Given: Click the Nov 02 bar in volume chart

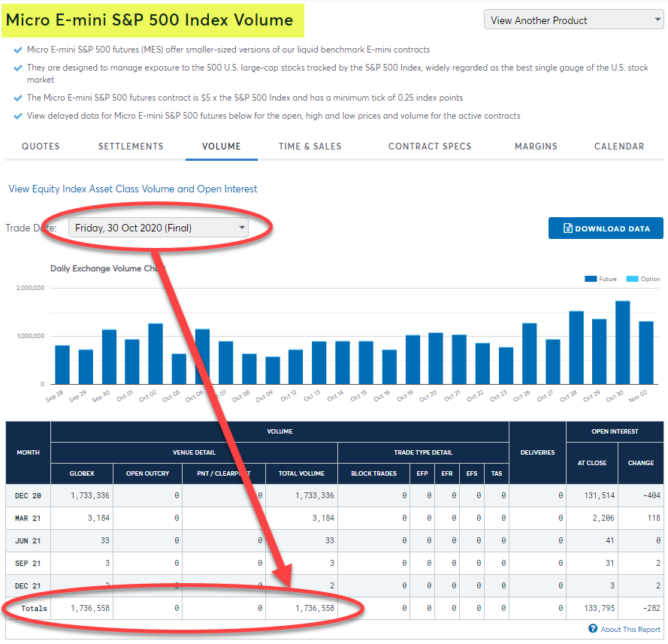Looking at the screenshot, I should click(x=645, y=352).
